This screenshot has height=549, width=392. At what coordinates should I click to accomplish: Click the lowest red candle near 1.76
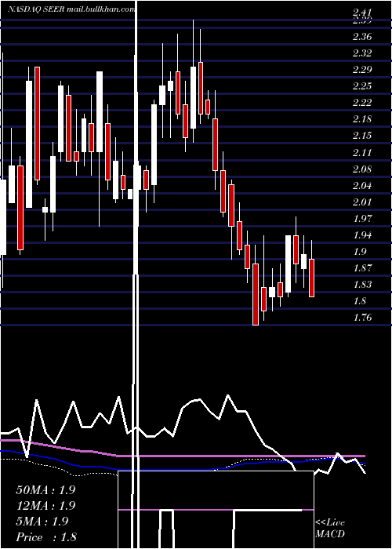tap(256, 294)
